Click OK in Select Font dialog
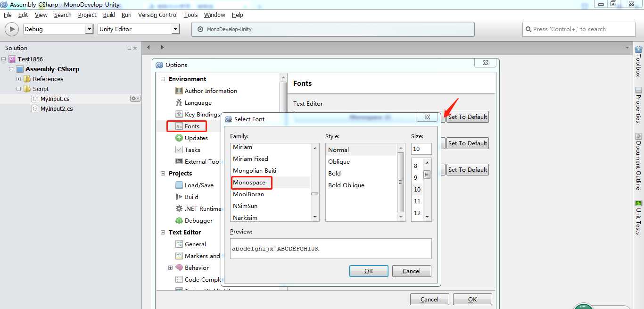644x309 pixels. pos(369,271)
